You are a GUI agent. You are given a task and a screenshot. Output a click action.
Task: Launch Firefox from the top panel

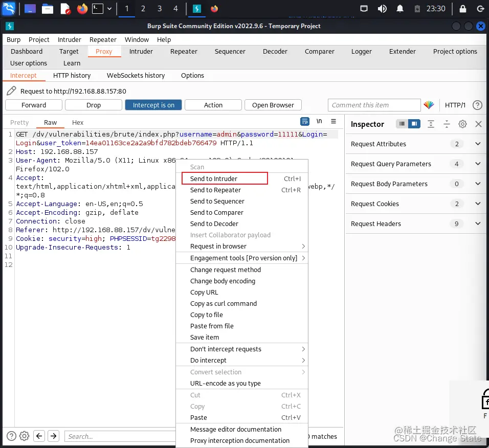click(82, 9)
